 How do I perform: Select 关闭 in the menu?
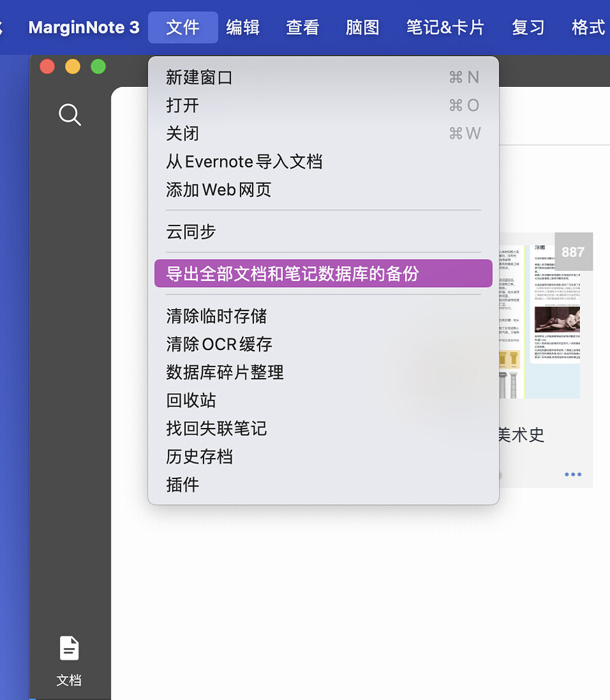[x=182, y=133]
